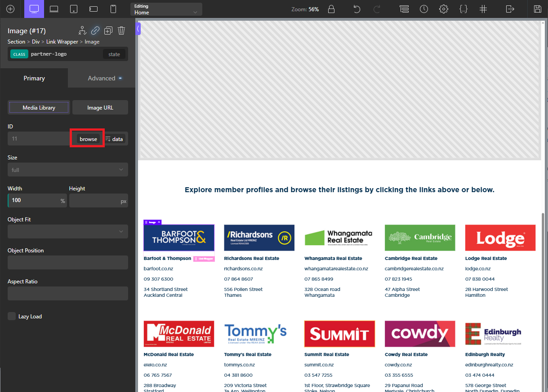Click the redo arrow icon
Image resolution: width=548 pixels, height=392 pixels.
click(x=377, y=9)
